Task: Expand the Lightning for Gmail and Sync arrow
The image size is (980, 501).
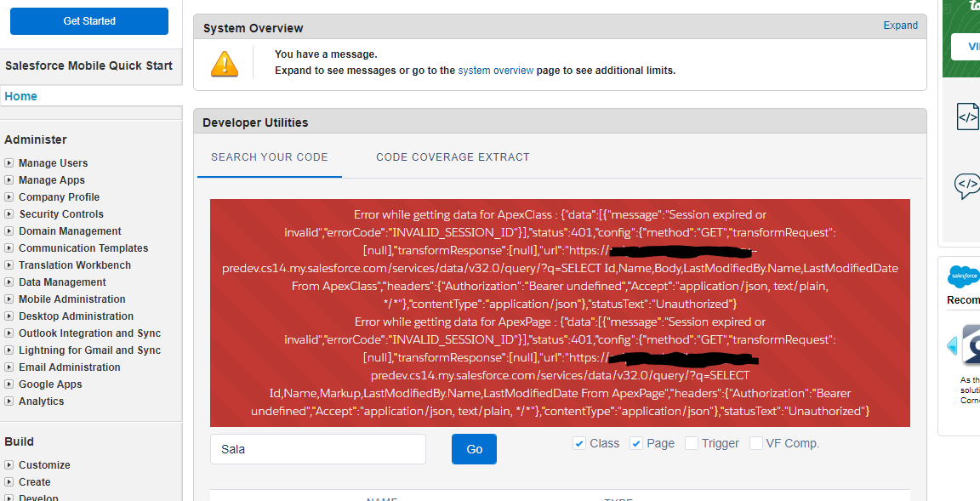Action: (x=9, y=350)
